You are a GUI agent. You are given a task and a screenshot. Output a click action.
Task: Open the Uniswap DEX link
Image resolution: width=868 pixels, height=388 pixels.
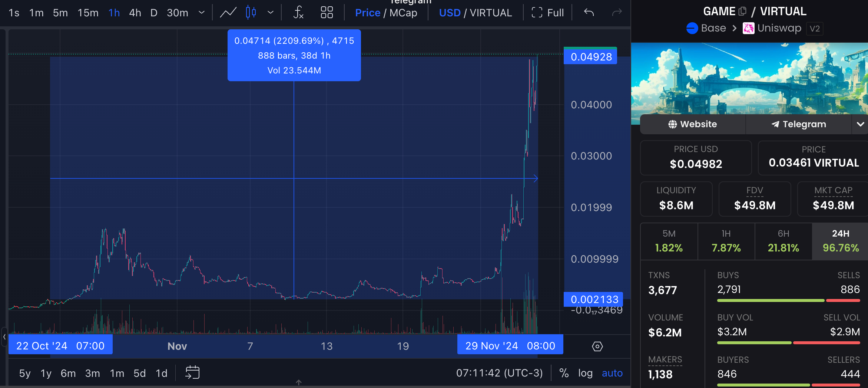772,28
